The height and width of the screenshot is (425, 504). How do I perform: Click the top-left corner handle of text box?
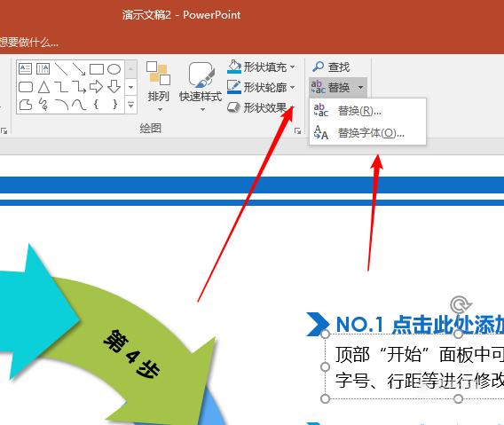326,334
